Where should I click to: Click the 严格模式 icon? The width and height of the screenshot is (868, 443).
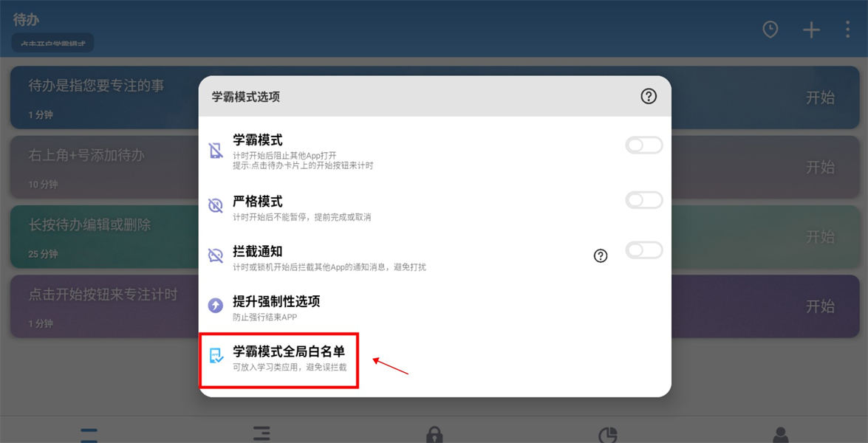(216, 206)
